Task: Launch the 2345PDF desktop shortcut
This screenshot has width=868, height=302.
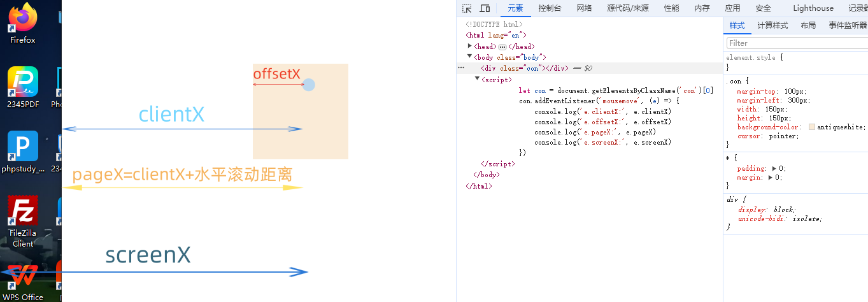Action: (x=23, y=87)
